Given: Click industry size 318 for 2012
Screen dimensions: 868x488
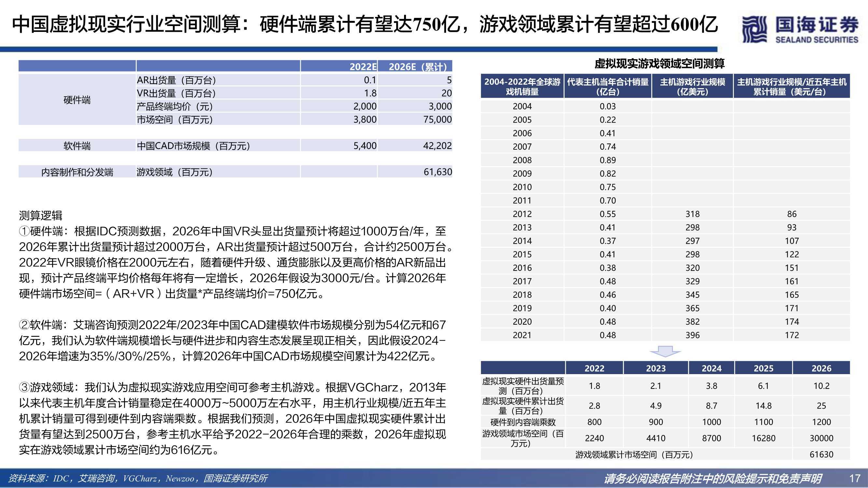Looking at the screenshot, I should click(693, 214).
